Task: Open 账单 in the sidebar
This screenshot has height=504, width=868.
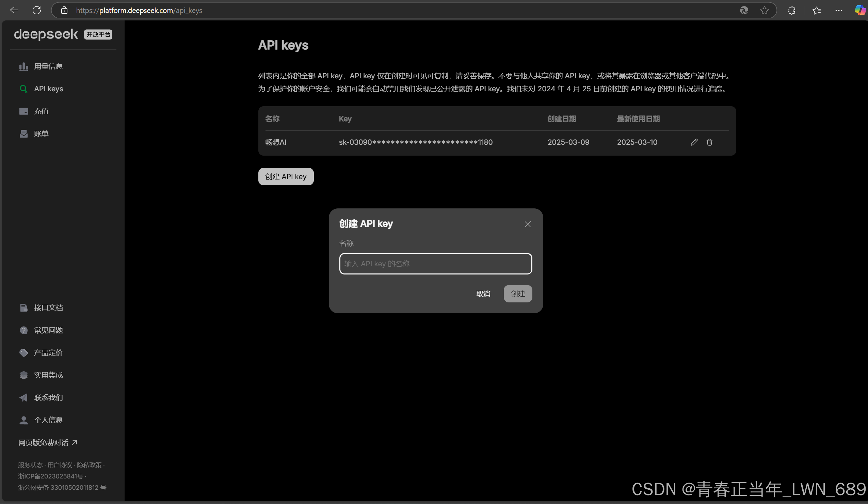Action: coord(41,134)
